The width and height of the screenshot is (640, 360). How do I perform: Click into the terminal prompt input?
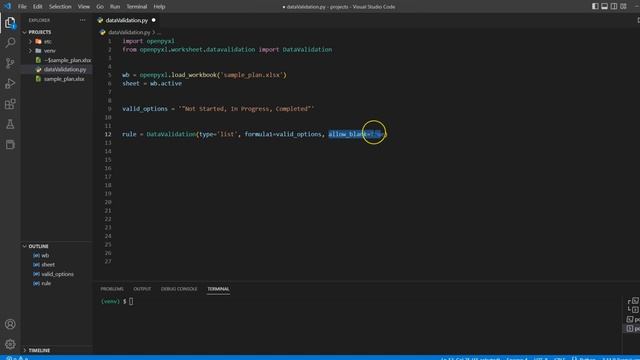point(131,301)
